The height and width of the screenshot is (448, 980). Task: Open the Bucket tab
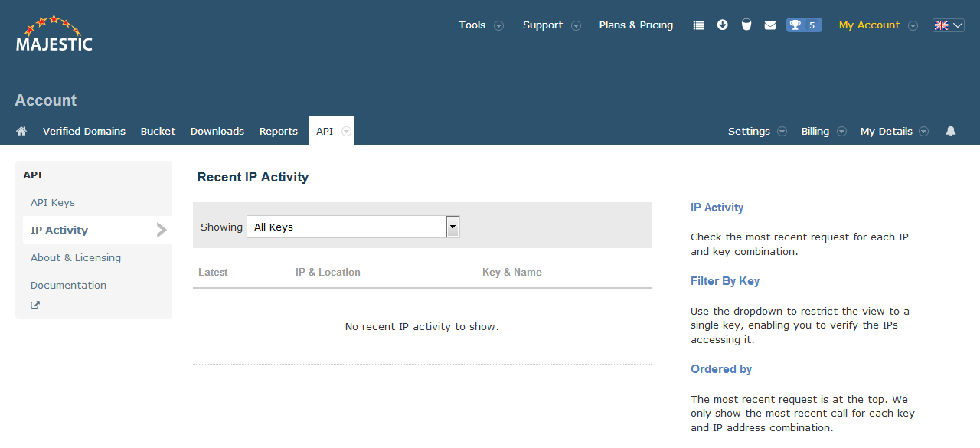[158, 131]
